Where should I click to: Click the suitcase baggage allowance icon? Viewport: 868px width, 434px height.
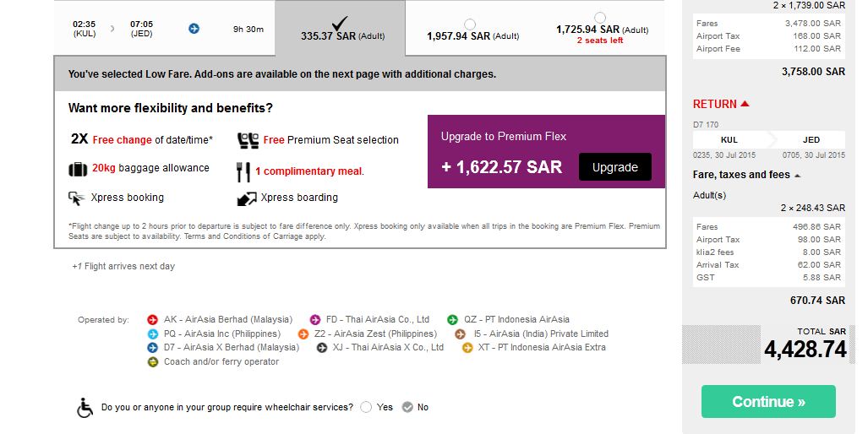pos(78,169)
